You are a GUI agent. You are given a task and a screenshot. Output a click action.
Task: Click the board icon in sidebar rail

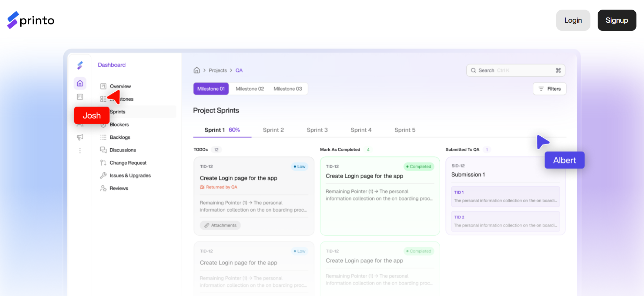(80, 97)
